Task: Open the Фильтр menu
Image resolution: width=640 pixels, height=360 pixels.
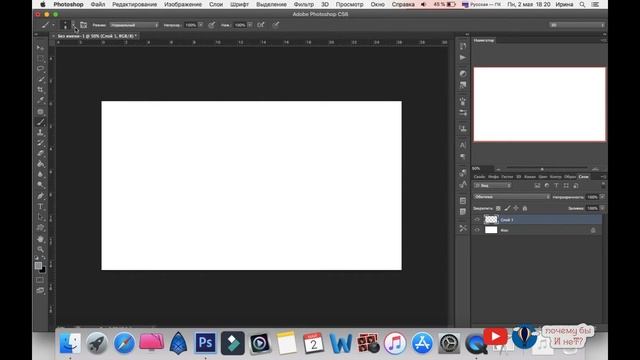Action: click(x=304, y=4)
